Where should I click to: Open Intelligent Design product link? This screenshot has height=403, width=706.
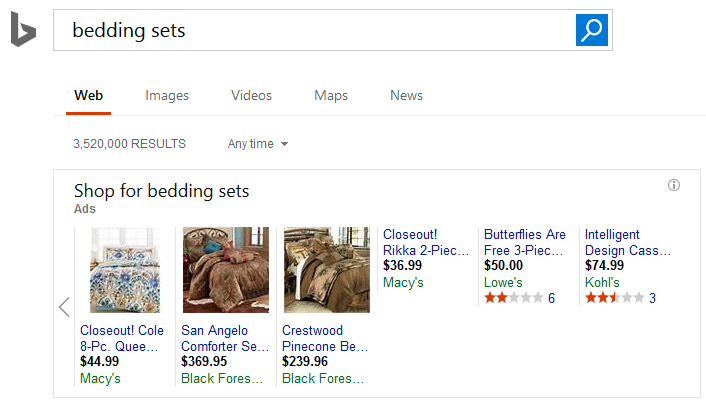tap(627, 242)
